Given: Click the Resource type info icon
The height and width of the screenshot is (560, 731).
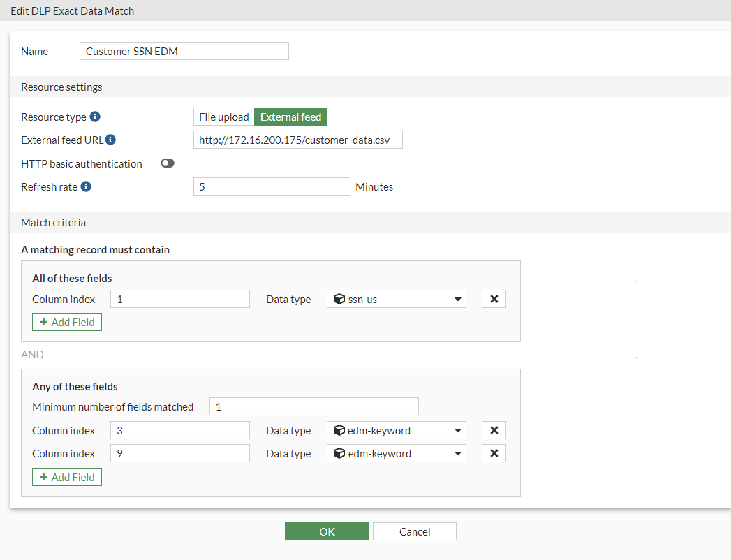Looking at the screenshot, I should click(96, 117).
